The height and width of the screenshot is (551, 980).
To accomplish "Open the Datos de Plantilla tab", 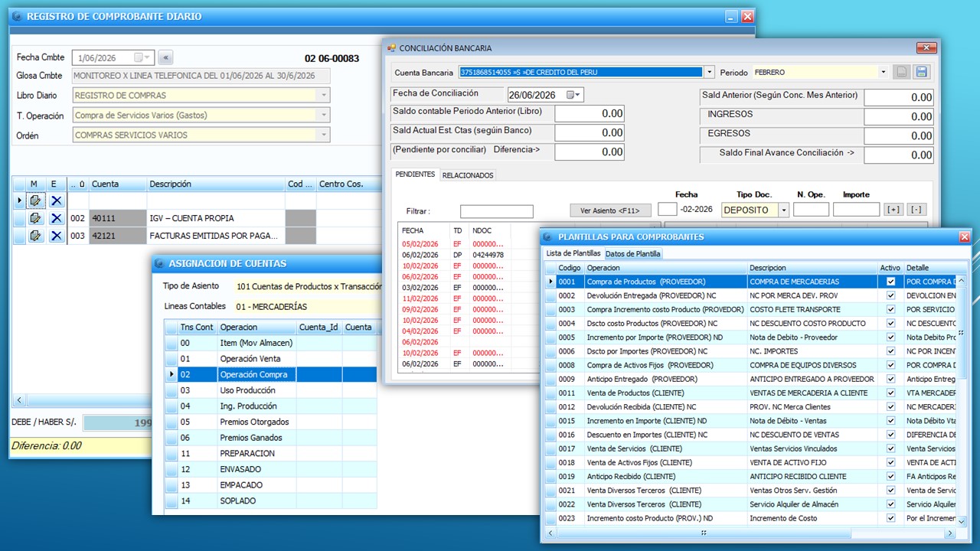I will pos(633,253).
